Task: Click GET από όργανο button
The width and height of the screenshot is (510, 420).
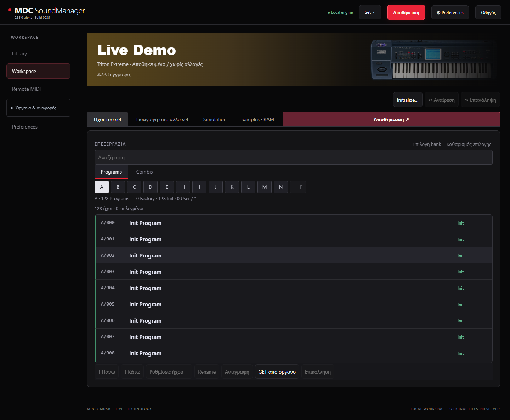Action: click(x=277, y=372)
